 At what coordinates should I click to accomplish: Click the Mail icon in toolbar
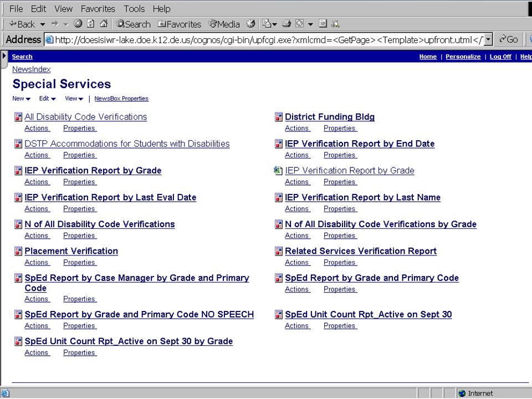267,24
